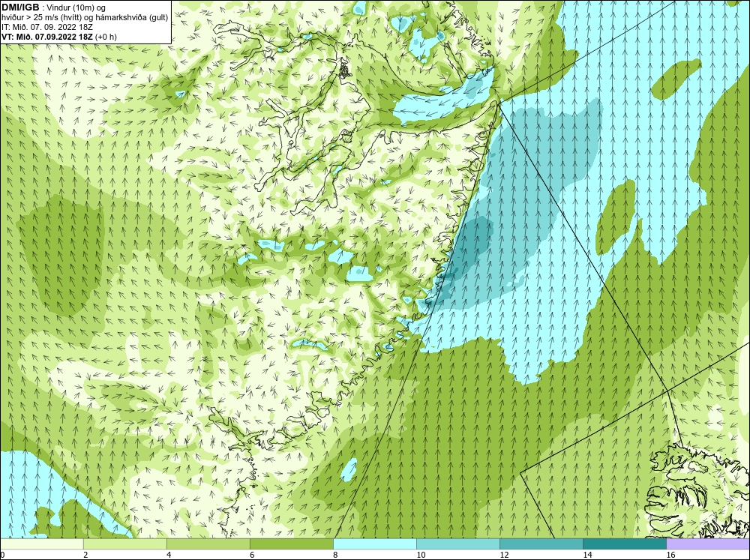Screen dimensions: 750x560
Task: Click the legend value label 4
Action: tap(169, 555)
